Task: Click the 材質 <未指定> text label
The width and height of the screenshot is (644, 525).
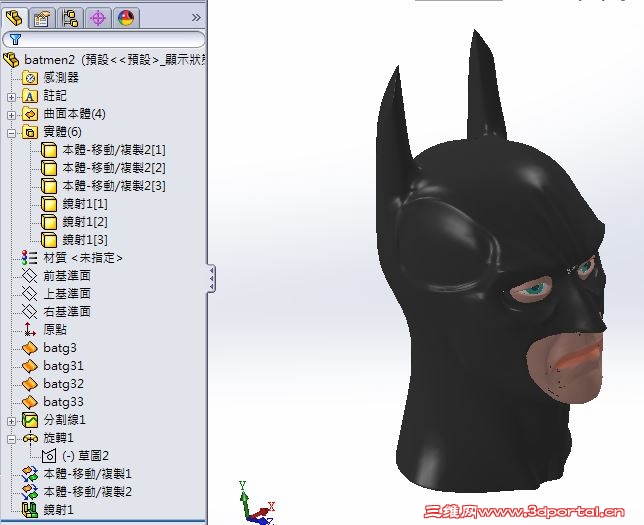Action: click(x=83, y=258)
